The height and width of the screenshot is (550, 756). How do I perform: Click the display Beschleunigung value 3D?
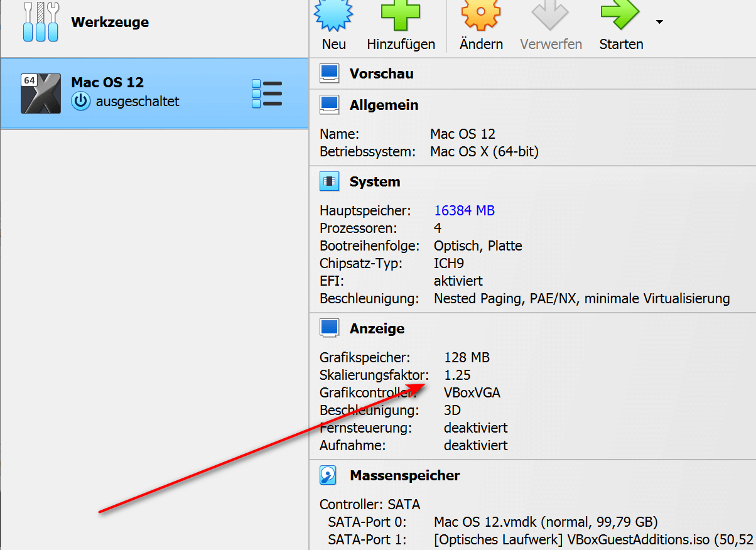pyautogui.click(x=452, y=410)
